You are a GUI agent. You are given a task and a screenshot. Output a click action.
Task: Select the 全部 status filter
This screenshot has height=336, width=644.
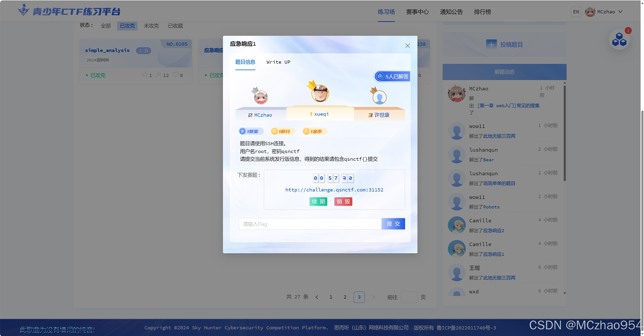(x=106, y=26)
